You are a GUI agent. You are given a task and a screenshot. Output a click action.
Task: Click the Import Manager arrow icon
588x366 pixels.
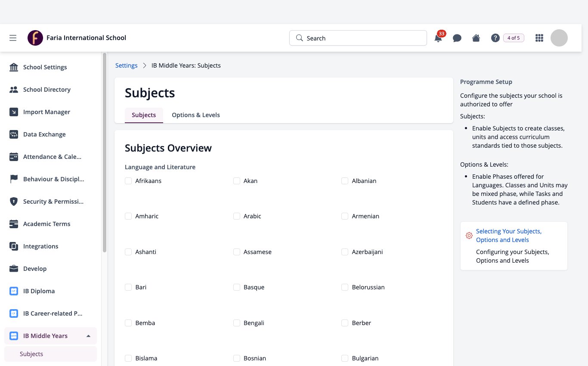(x=14, y=112)
